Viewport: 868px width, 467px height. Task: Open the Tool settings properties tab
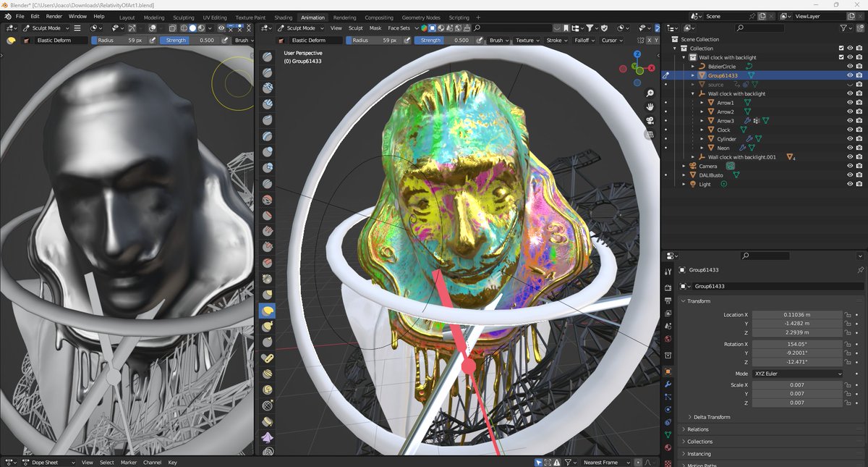[668, 271]
